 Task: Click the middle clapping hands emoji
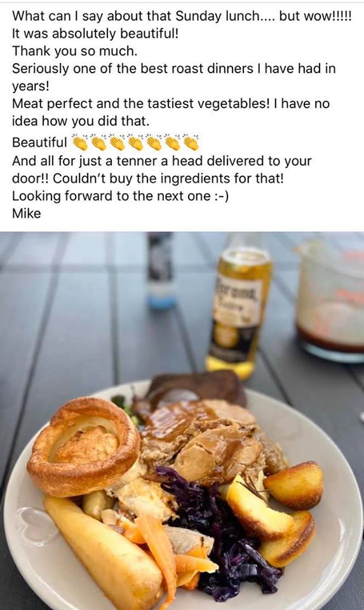click(x=135, y=143)
